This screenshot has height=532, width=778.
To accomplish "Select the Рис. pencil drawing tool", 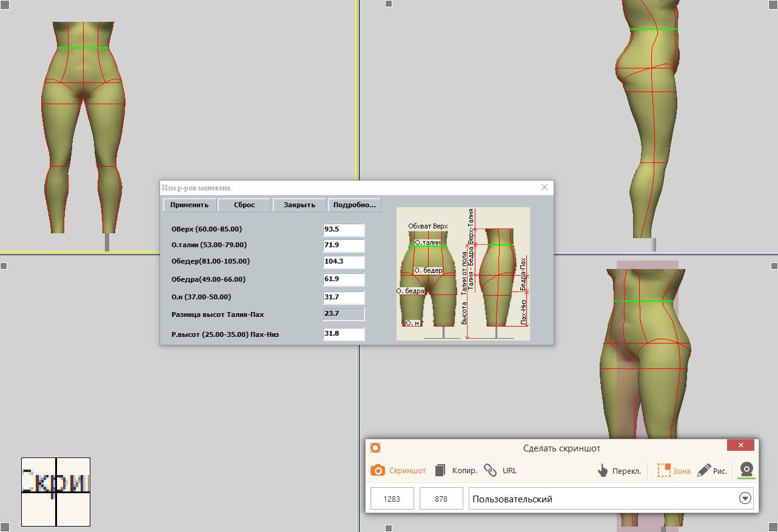I will 704,470.
